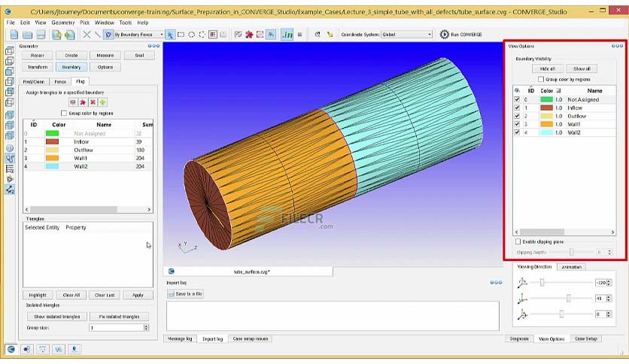This screenshot has height=364, width=629.
Task: Adjust the 45 viewing direction stepper
Action: [x=609, y=299]
